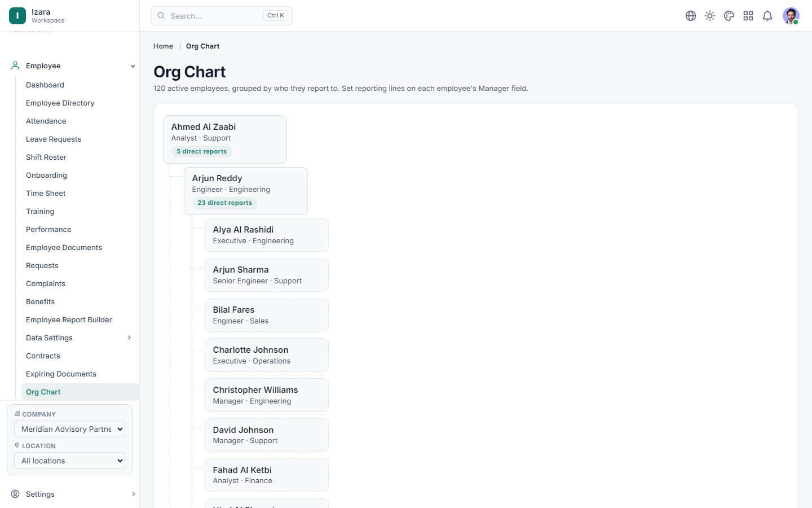
Task: Open the apps grid icon
Action: [x=748, y=16]
